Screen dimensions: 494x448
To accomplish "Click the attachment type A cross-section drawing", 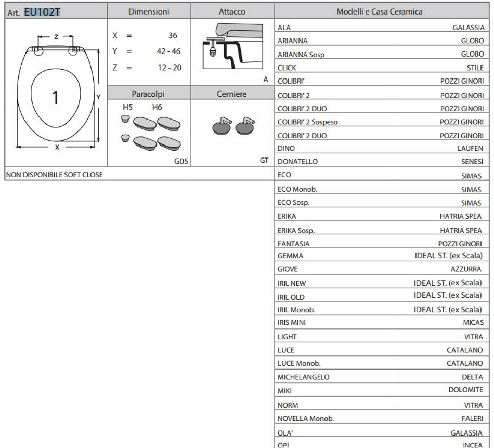I will tap(232, 46).
